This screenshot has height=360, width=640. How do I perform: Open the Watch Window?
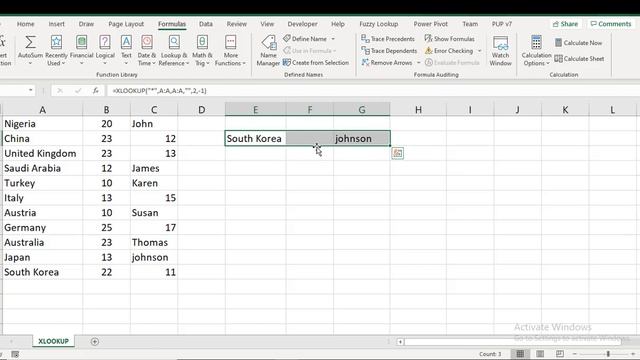point(500,50)
